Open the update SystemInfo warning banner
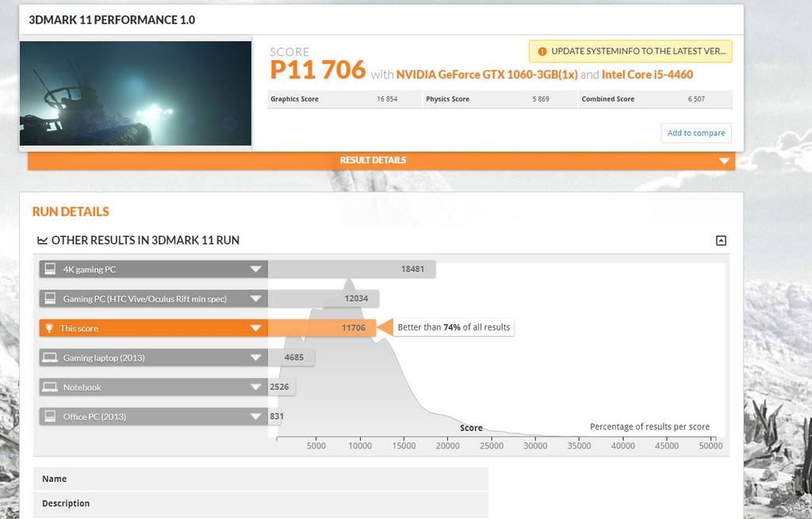 click(x=630, y=52)
